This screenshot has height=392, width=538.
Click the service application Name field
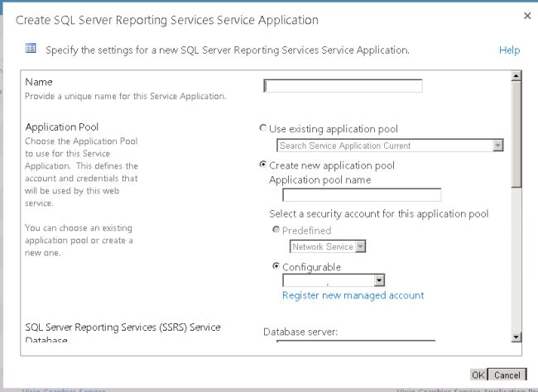click(343, 85)
